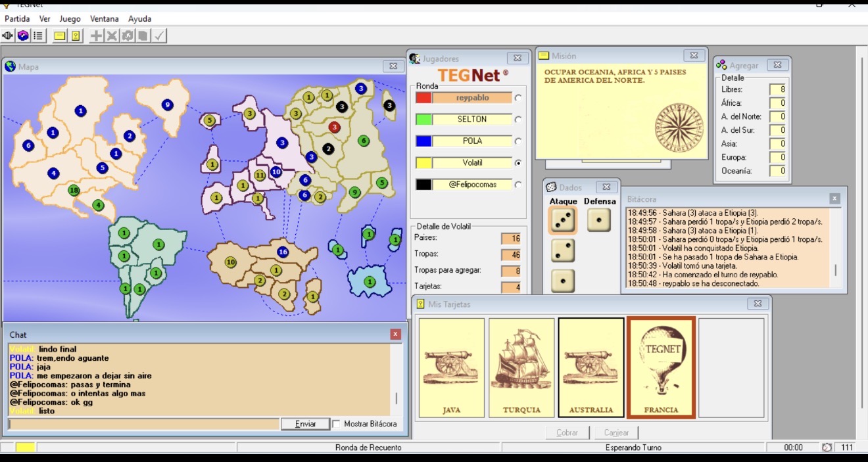Click the red color swatch beside reypablo
Viewport: 868px width, 462px height.
423,98
